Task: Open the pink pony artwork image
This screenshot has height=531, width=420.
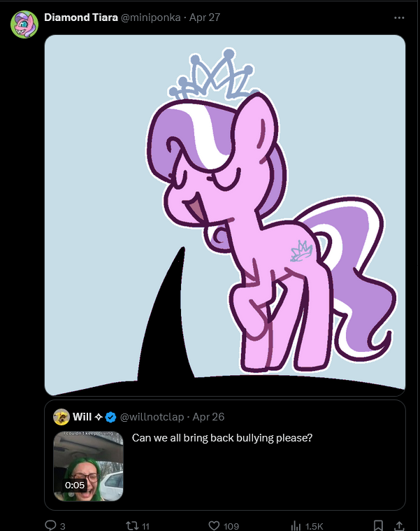Action: [225, 215]
